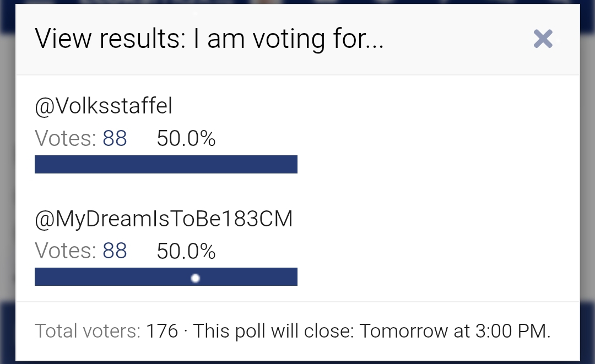Click the "View results: I am voting for..." title
The width and height of the screenshot is (595, 364).
click(x=209, y=39)
